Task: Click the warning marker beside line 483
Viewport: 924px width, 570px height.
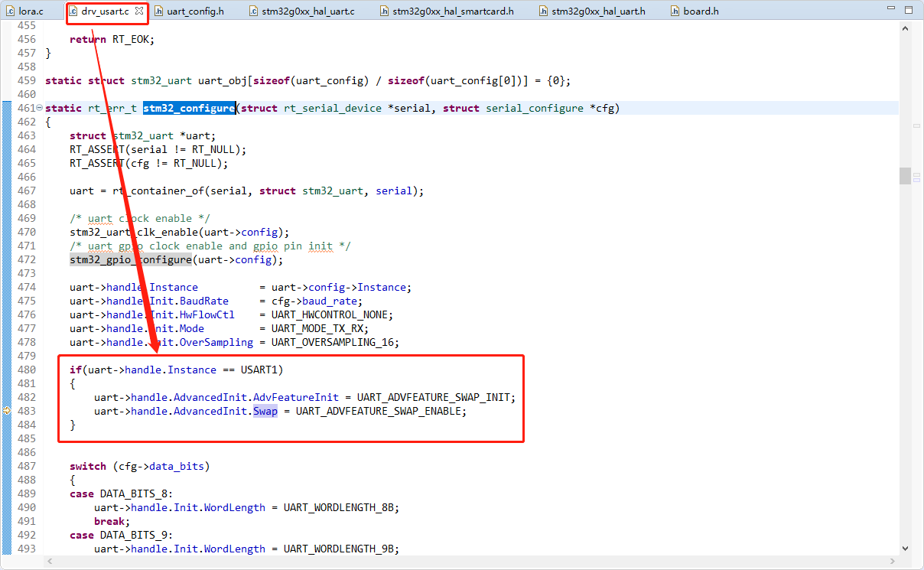Action: point(5,411)
